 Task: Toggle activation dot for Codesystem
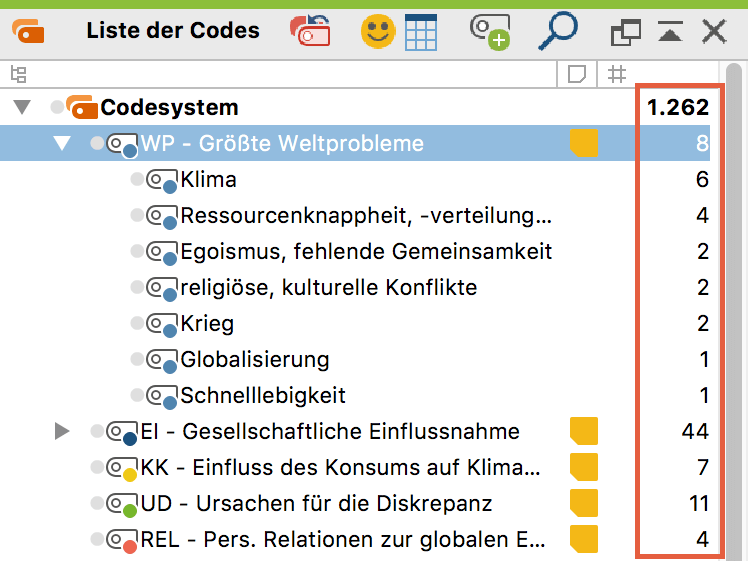(57, 107)
